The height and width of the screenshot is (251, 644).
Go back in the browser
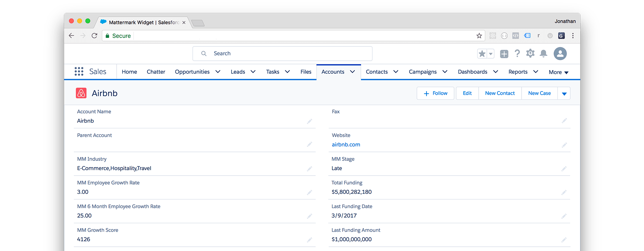(72, 36)
